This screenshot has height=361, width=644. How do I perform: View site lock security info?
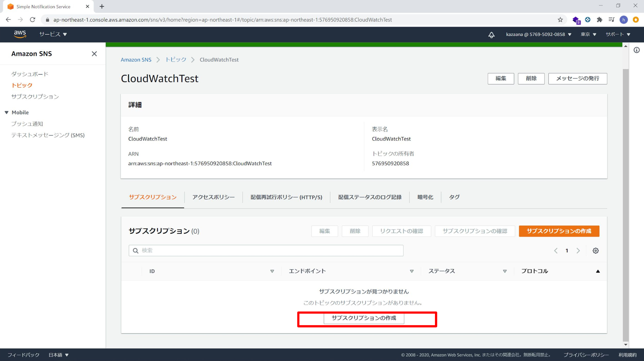point(47,20)
